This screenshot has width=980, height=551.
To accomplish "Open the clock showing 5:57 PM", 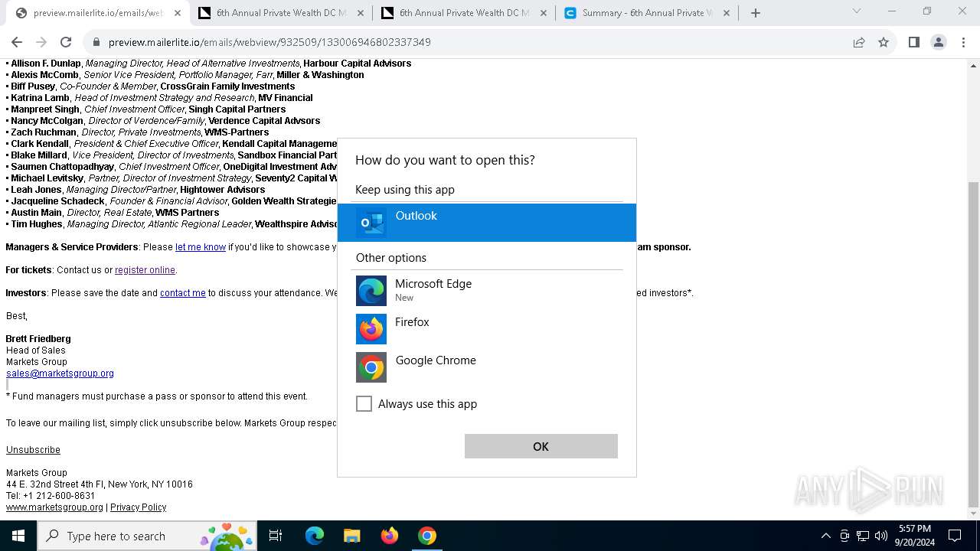I will click(x=914, y=536).
